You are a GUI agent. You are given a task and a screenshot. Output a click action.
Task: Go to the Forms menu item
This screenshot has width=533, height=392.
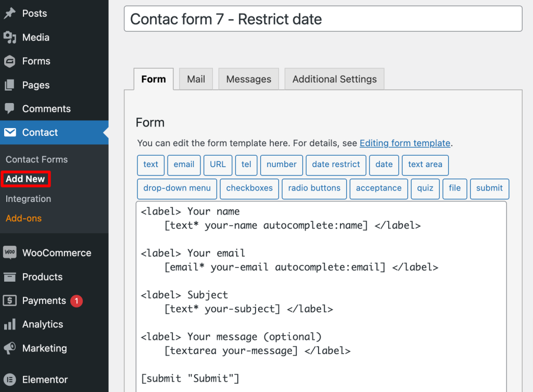coord(54,61)
